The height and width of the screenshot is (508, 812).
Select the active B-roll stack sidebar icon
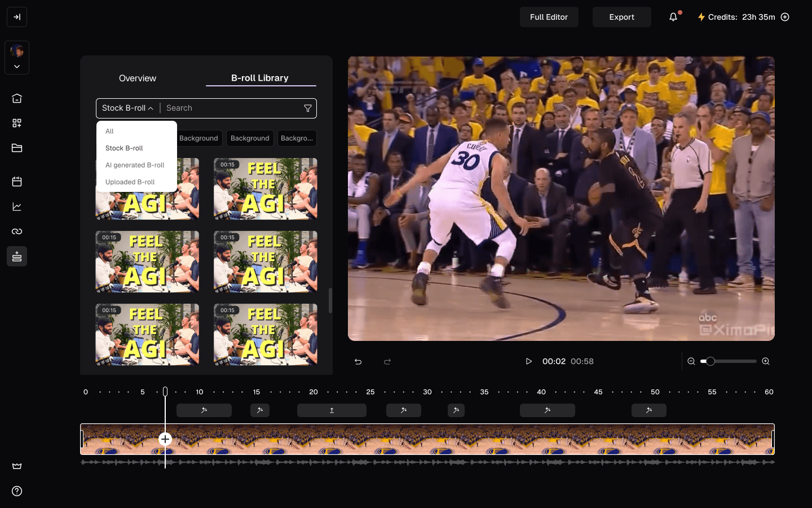point(17,256)
